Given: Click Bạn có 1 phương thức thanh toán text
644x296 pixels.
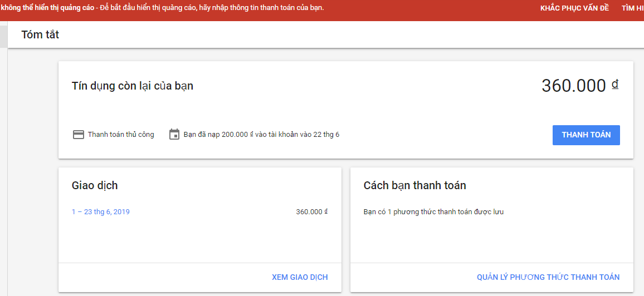Looking at the screenshot, I should (x=433, y=213).
